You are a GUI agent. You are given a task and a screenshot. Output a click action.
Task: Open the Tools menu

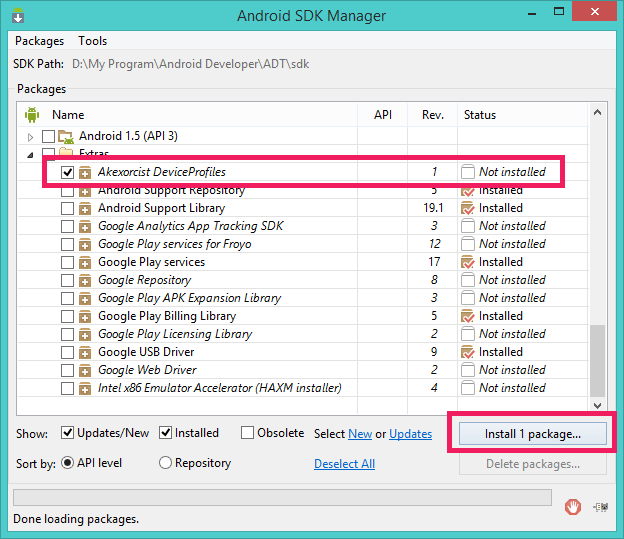coord(92,41)
